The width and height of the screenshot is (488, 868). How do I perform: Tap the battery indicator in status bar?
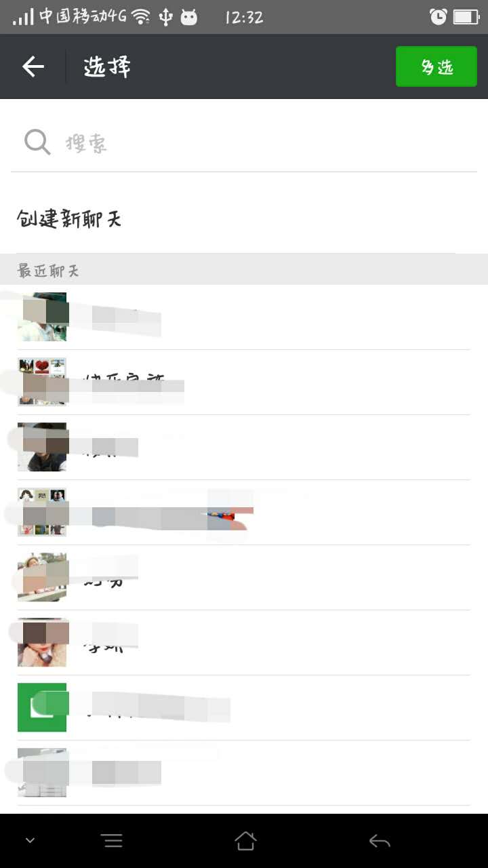click(x=466, y=17)
